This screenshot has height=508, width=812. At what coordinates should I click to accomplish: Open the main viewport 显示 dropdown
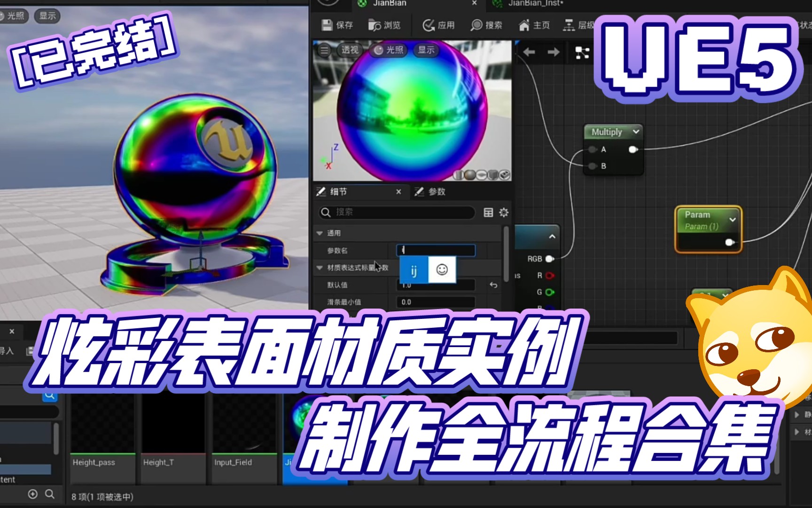(47, 16)
